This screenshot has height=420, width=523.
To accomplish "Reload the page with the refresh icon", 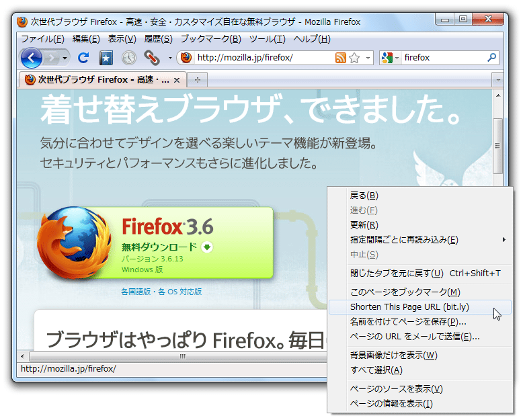I will click(x=83, y=58).
